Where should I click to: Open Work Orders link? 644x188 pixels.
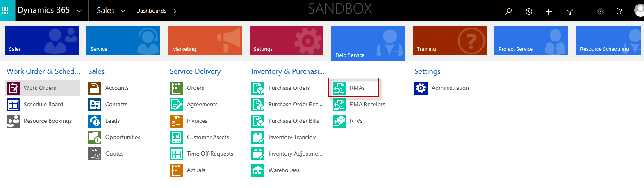40,88
